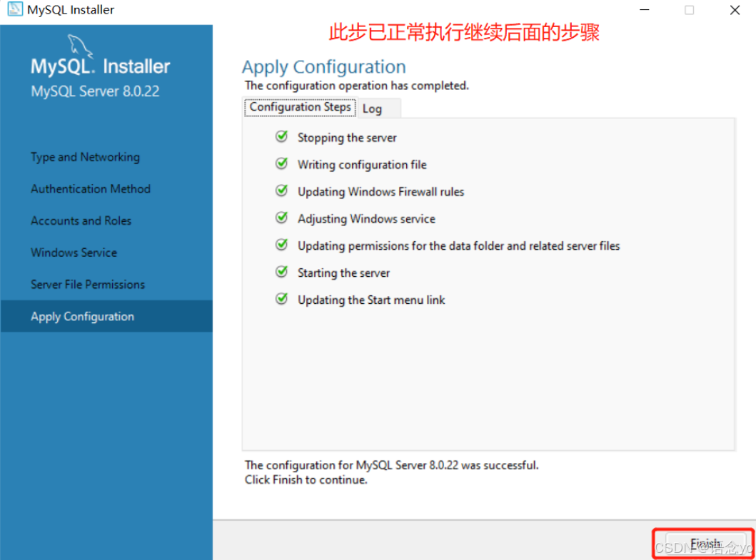Click the 'Updating Windows Firewall rules' step text
This screenshot has width=756, height=560.
(381, 192)
